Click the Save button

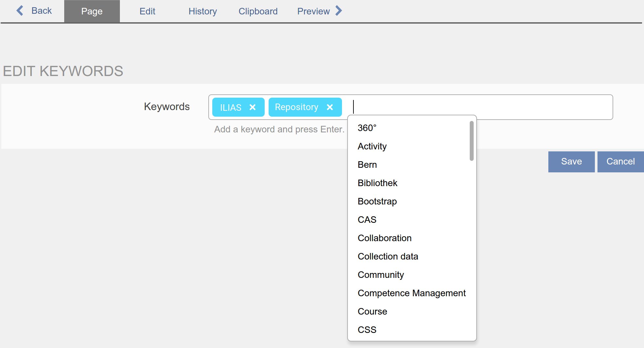click(x=571, y=162)
